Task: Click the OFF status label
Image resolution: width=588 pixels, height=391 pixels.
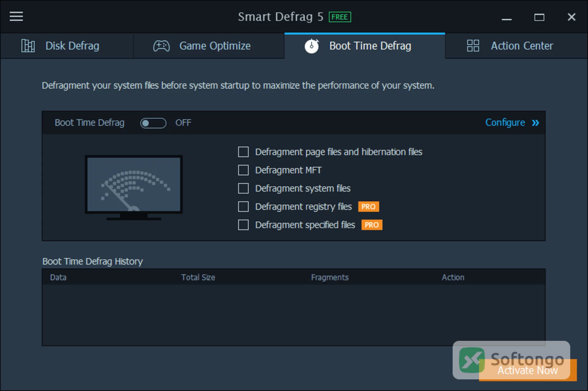Action: [x=183, y=123]
